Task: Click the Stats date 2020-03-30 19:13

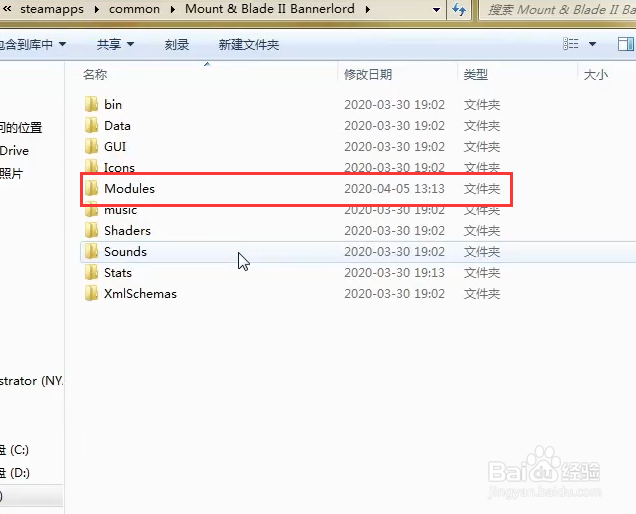Action: pyautogui.click(x=394, y=273)
